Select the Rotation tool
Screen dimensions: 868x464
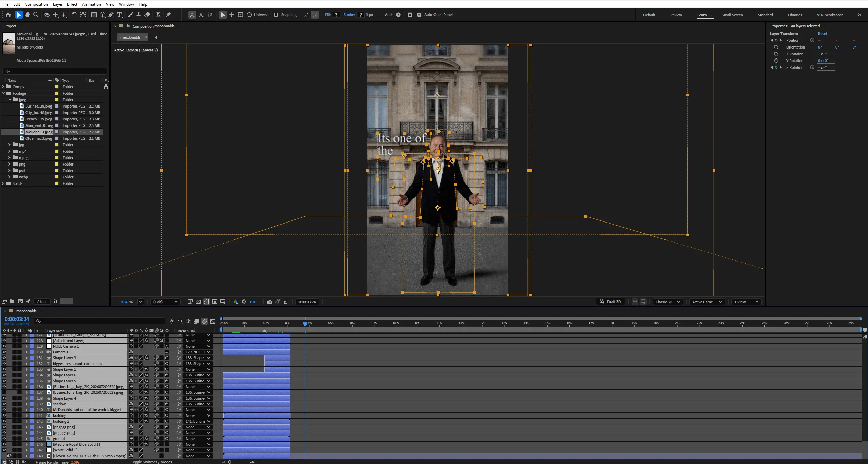74,15
